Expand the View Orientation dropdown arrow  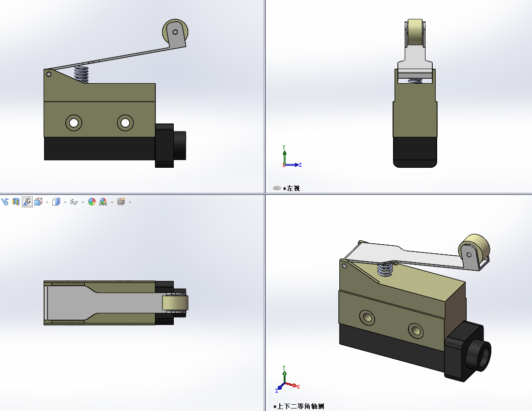click(x=47, y=202)
